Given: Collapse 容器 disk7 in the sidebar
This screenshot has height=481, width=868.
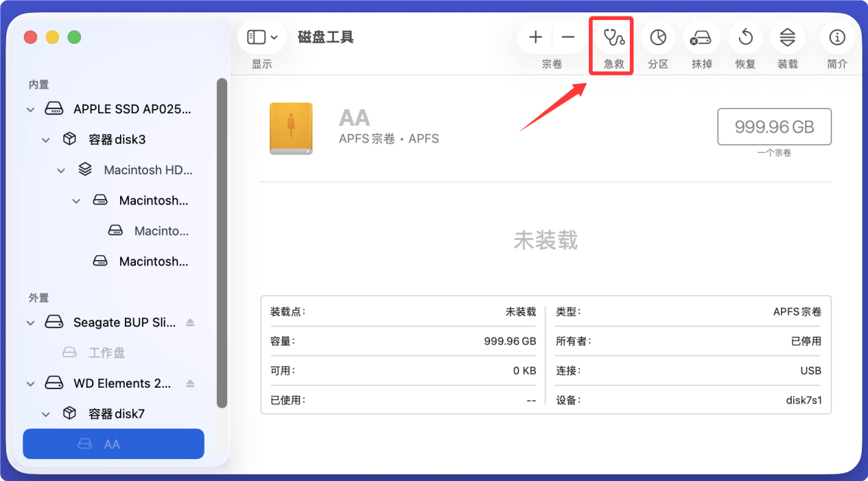Looking at the screenshot, I should 45,413.
